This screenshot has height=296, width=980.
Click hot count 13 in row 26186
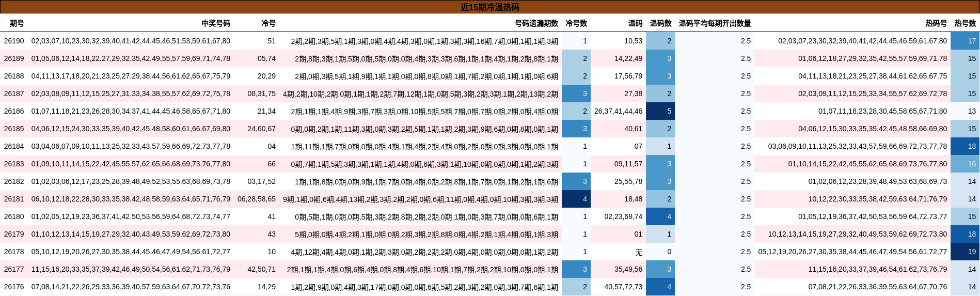(x=965, y=111)
